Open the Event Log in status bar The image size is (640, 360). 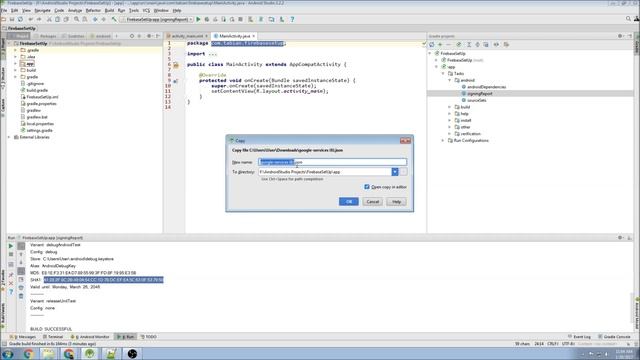[x=579, y=337]
